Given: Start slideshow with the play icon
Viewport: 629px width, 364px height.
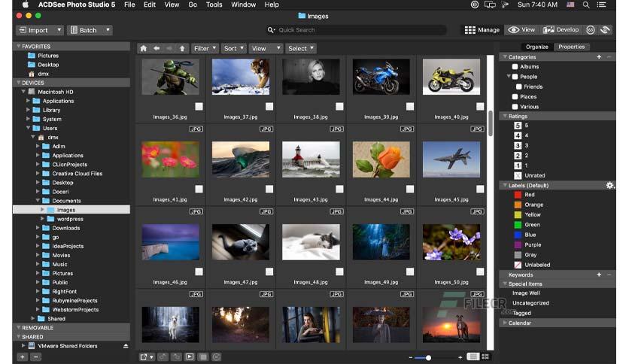Looking at the screenshot, I should click(x=190, y=356).
